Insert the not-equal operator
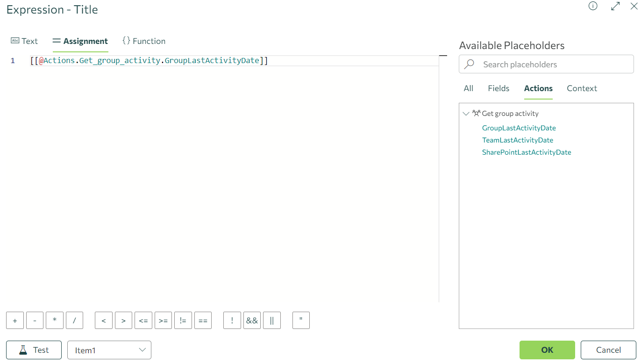The image size is (641, 364). [x=183, y=321]
